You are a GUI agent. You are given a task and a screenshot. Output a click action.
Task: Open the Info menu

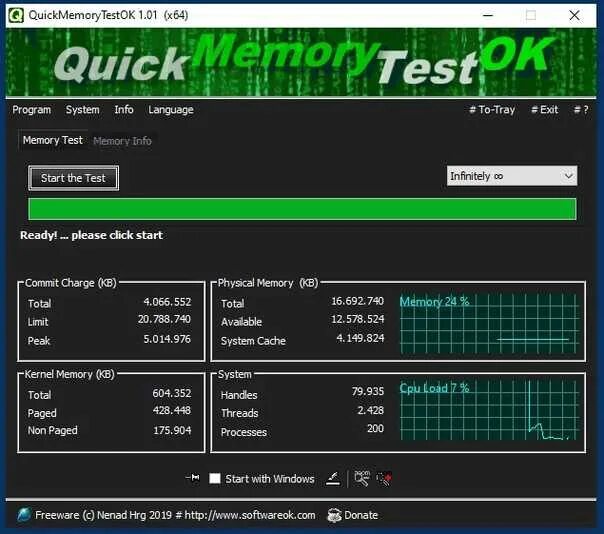click(x=124, y=110)
